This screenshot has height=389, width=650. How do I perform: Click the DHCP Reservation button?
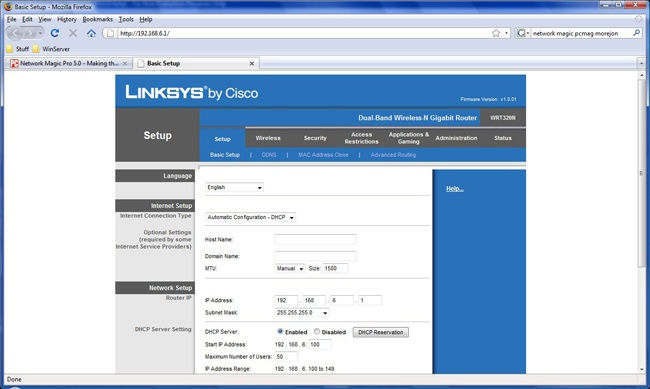point(381,332)
